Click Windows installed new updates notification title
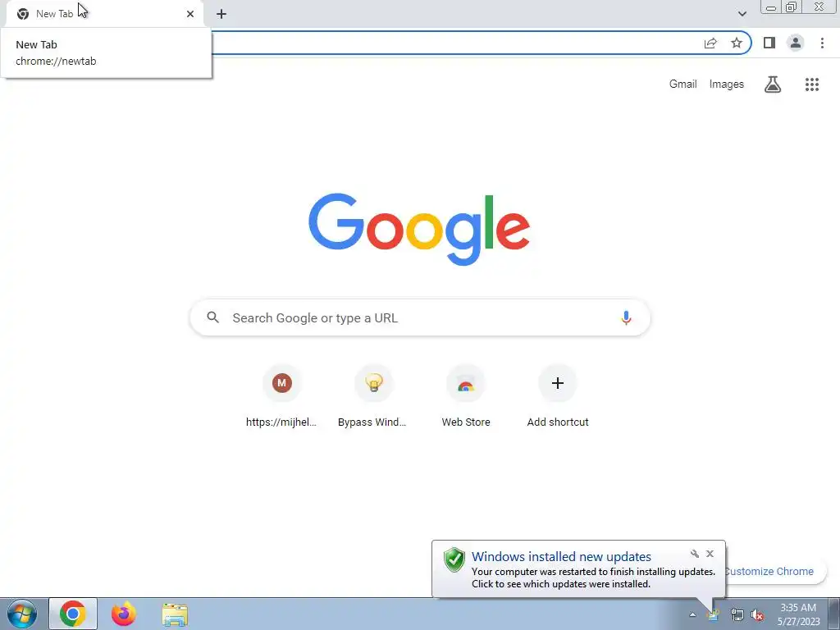Screen dimensions: 840x630 coord(561,557)
